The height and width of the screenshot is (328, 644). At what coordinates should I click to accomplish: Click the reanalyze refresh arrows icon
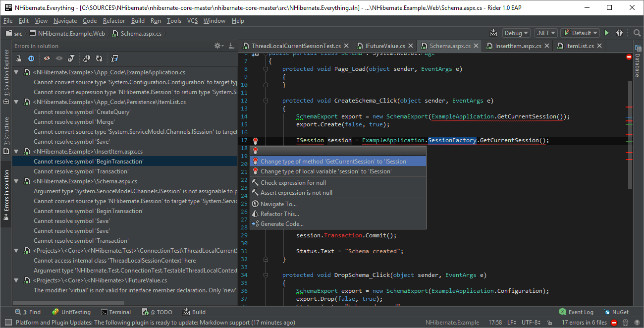(x=99, y=58)
